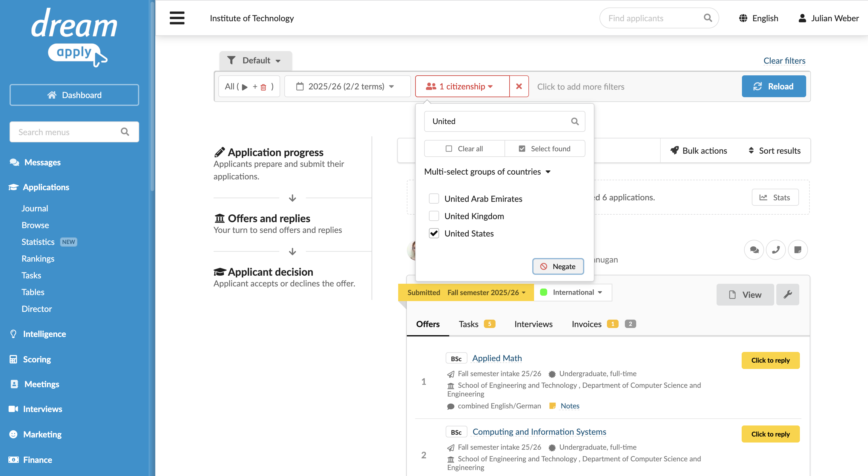This screenshot has height=476, width=868.
Task: Open Scoring in sidebar
Action: click(x=37, y=359)
